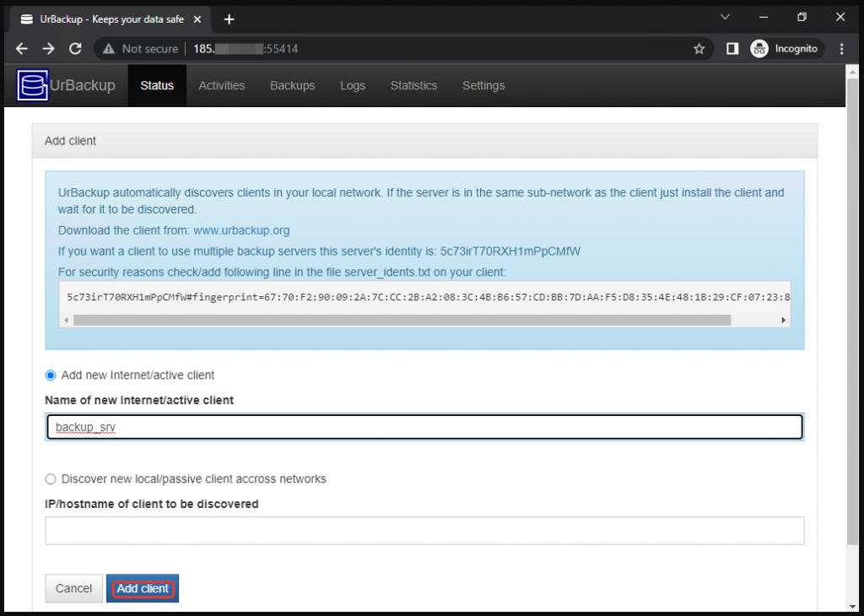Open Chrome three-dot menu
The width and height of the screenshot is (864, 616).
841,49
